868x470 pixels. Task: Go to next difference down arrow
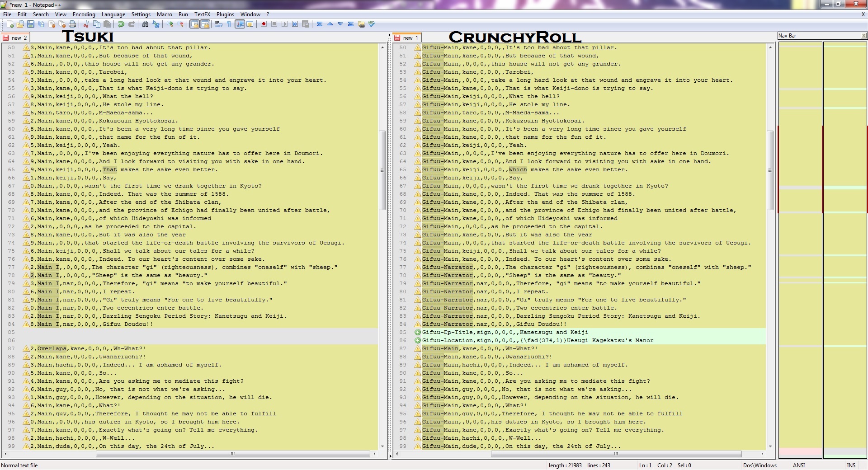click(x=340, y=24)
